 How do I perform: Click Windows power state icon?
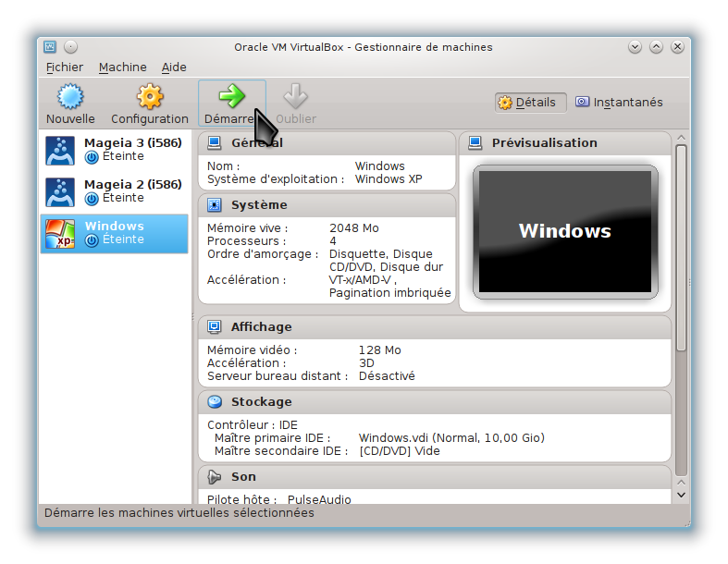tap(92, 240)
